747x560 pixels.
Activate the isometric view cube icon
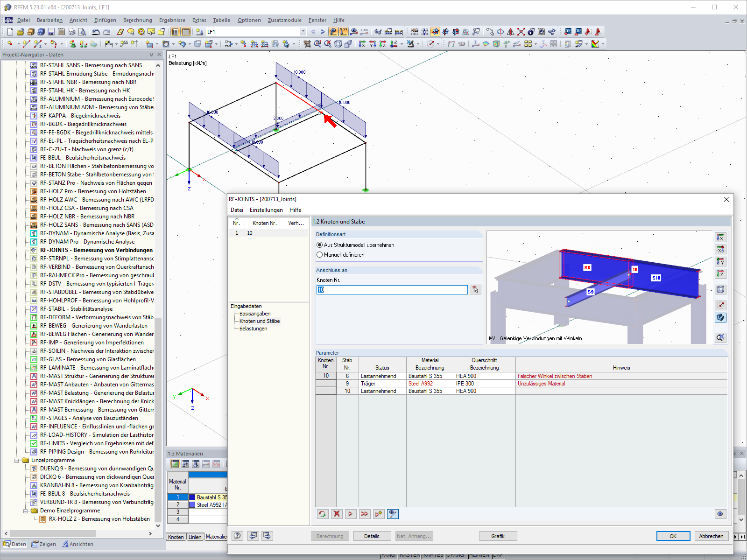pos(720,289)
